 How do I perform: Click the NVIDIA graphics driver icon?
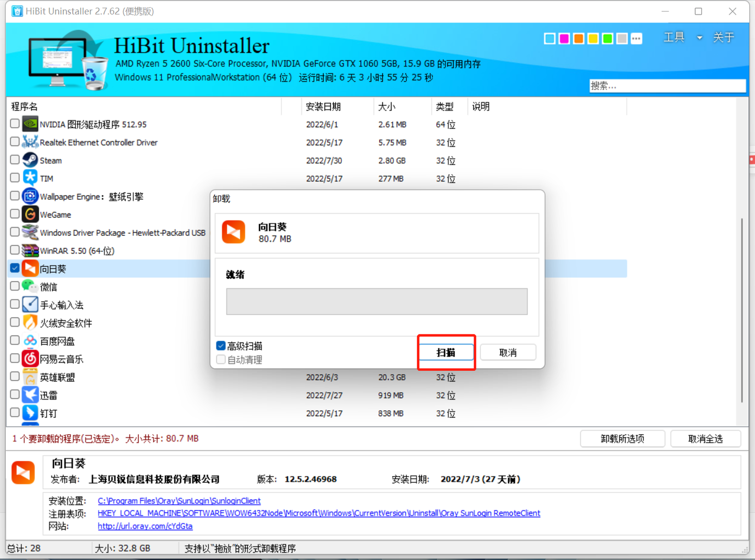[30, 124]
